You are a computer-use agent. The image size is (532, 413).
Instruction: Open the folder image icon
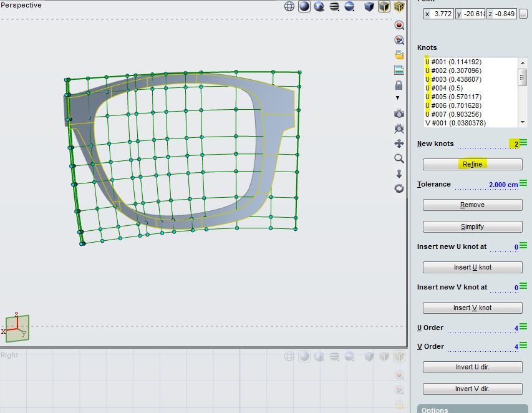[399, 55]
